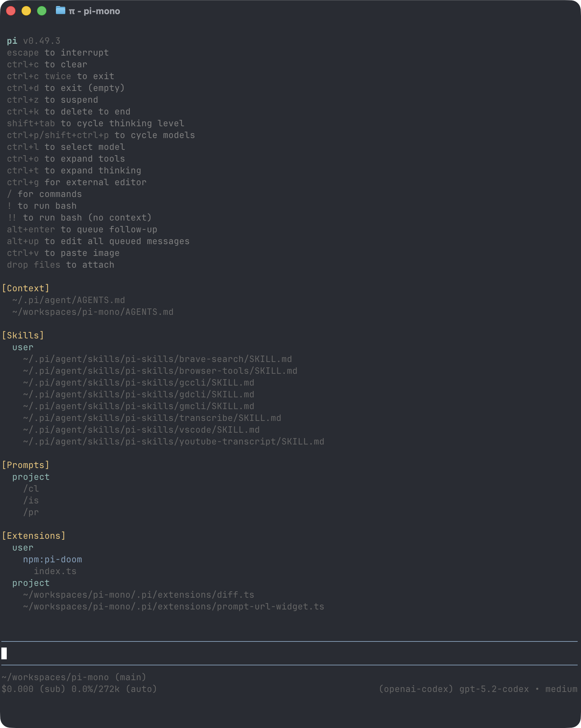
Task: Select the brave-search SKILL.md path
Action: tap(157, 359)
